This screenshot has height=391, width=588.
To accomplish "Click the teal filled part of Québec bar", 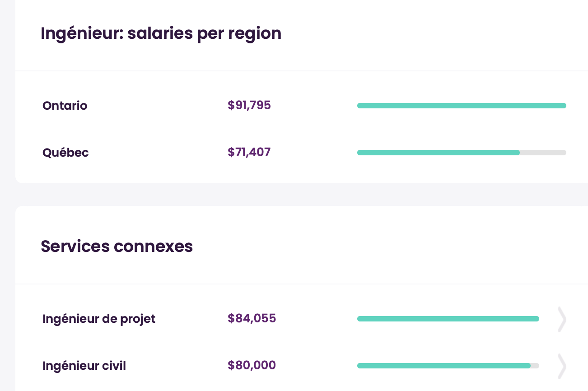I will pos(438,153).
